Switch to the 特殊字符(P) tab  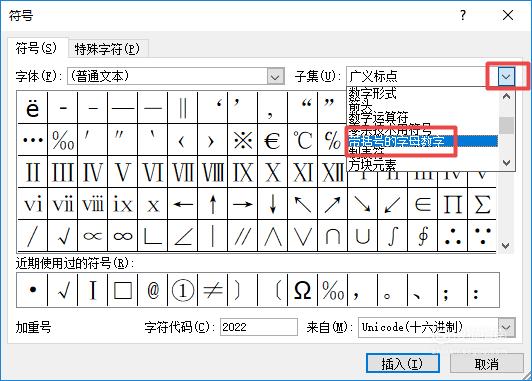pos(107,49)
